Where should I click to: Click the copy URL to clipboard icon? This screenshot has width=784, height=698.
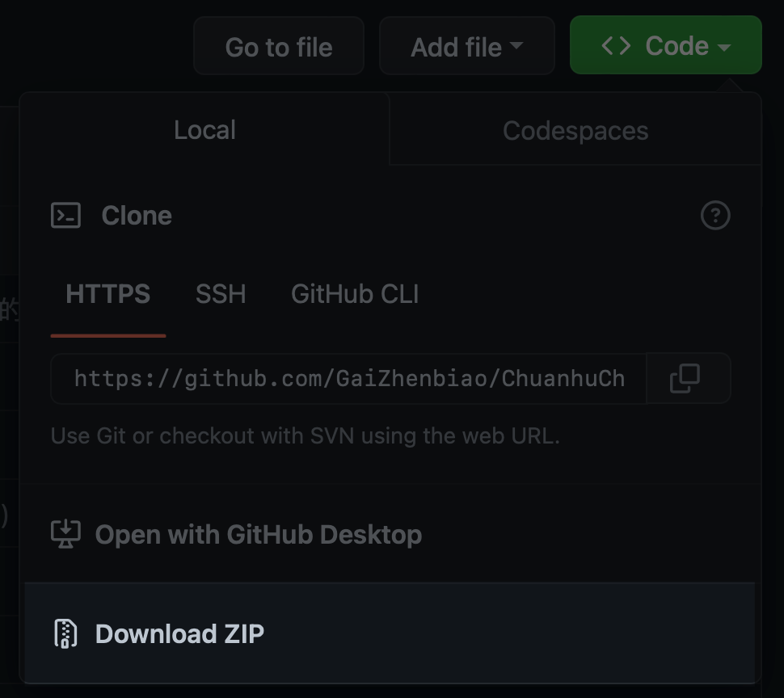coord(687,378)
